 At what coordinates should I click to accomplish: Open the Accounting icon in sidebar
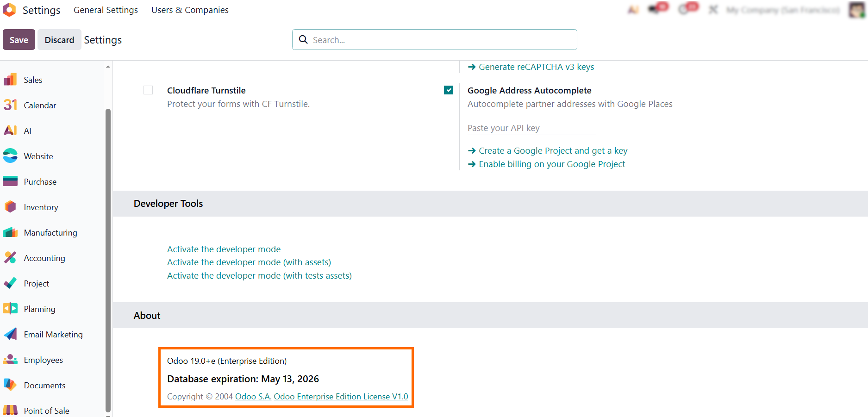pyautogui.click(x=10, y=258)
